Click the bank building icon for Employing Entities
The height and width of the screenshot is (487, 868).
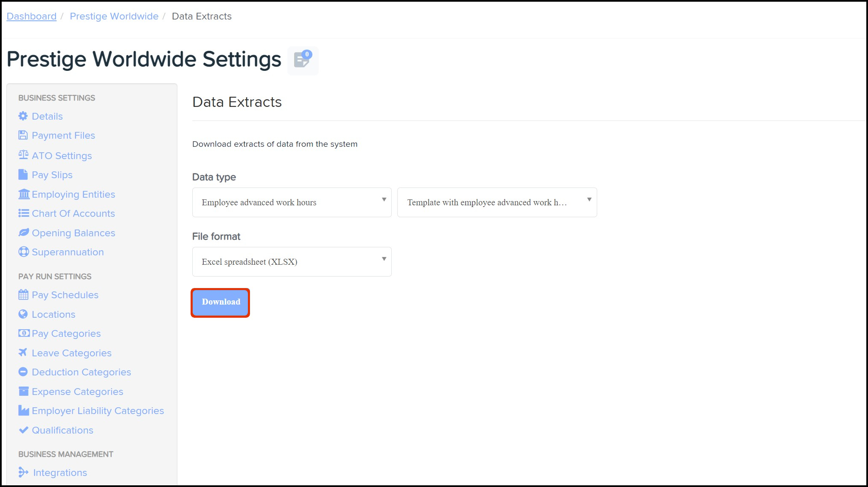click(24, 194)
